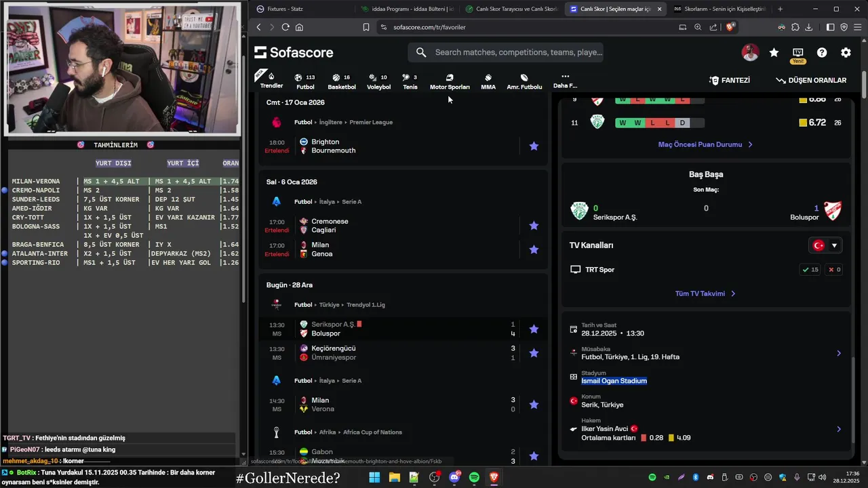The image size is (868, 488).
Task: Open browser downloads
Action: tap(808, 27)
